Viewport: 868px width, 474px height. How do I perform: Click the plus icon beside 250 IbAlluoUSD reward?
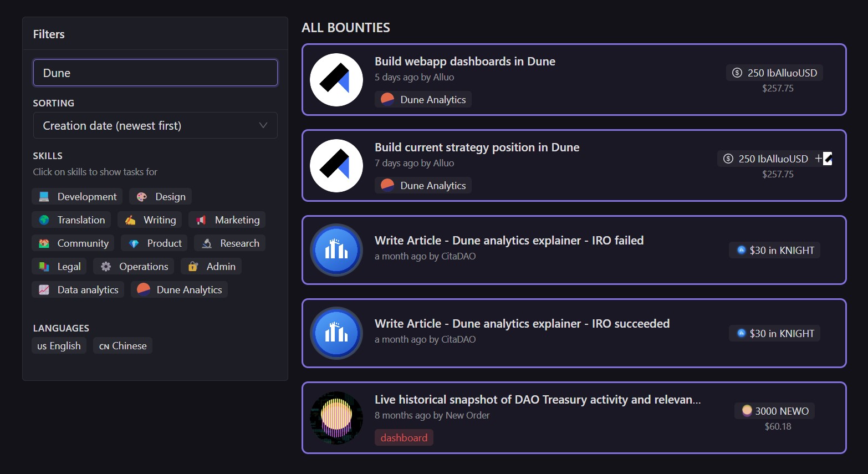(x=819, y=159)
